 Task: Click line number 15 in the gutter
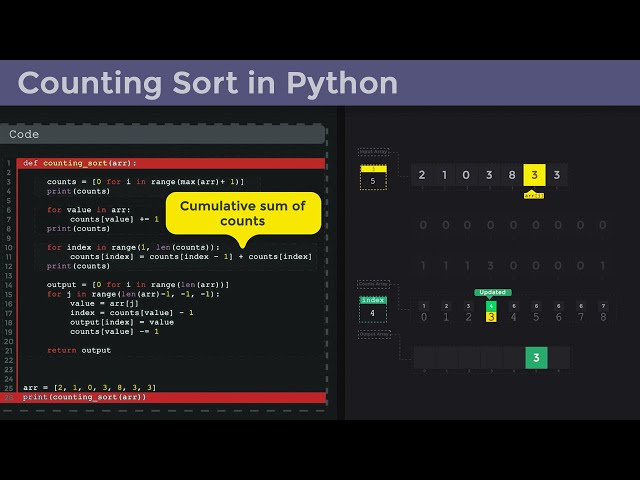click(9, 294)
